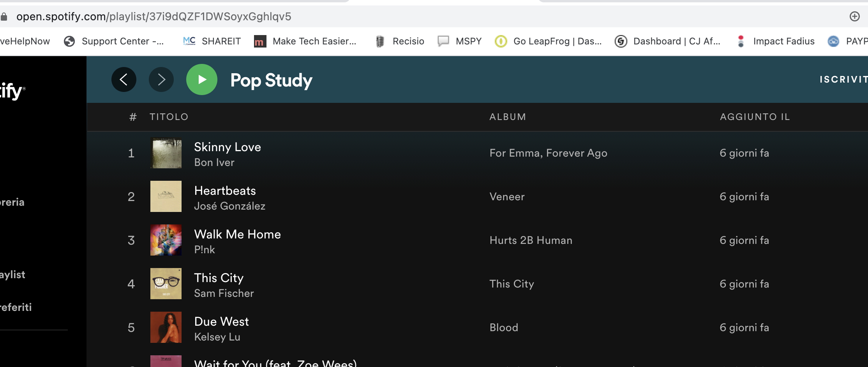Click the This City album cover

[166, 284]
